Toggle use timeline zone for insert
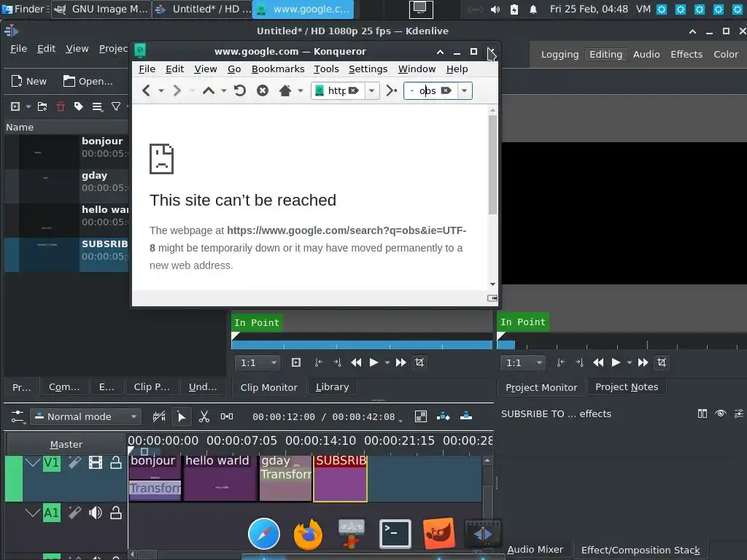 pos(159,416)
